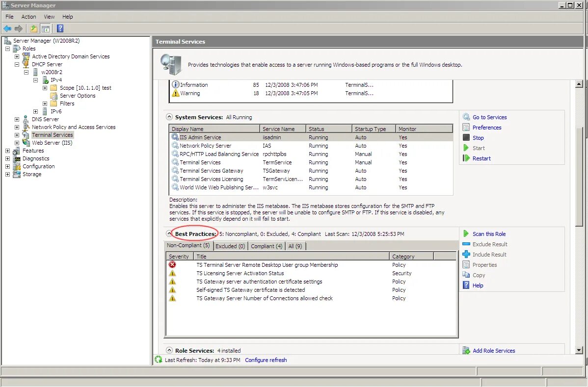Sort services by Startup Type column header
The height and width of the screenshot is (387, 588).
click(374, 129)
